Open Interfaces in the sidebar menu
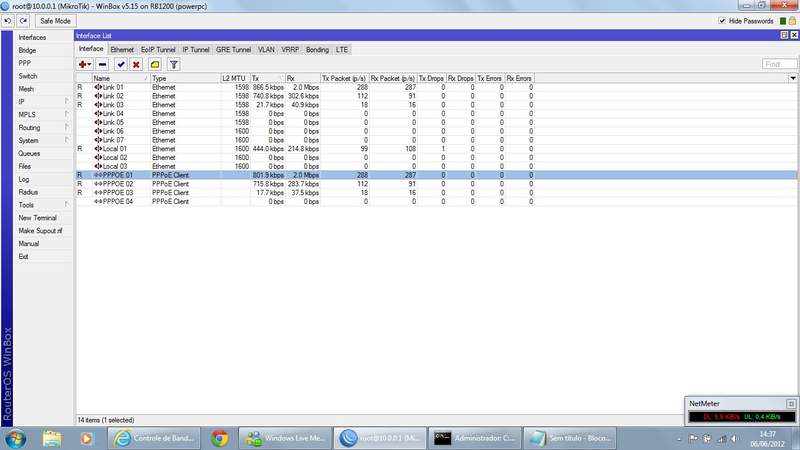Viewport: 800px width, 450px height. pyautogui.click(x=32, y=37)
